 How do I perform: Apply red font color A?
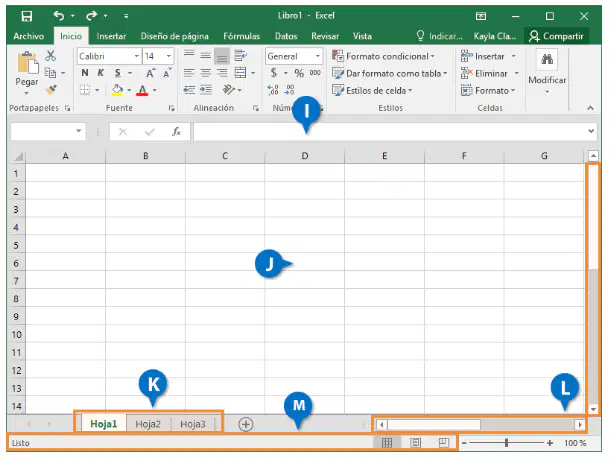142,90
